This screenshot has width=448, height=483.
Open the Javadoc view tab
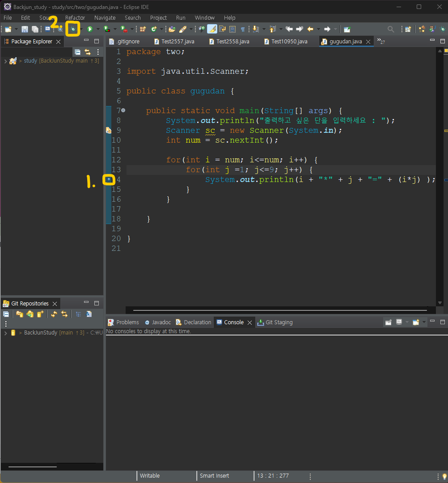pyautogui.click(x=158, y=322)
